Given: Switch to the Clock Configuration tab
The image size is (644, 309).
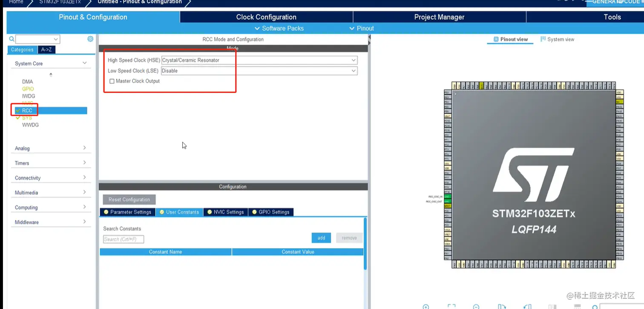Looking at the screenshot, I should point(266,17).
